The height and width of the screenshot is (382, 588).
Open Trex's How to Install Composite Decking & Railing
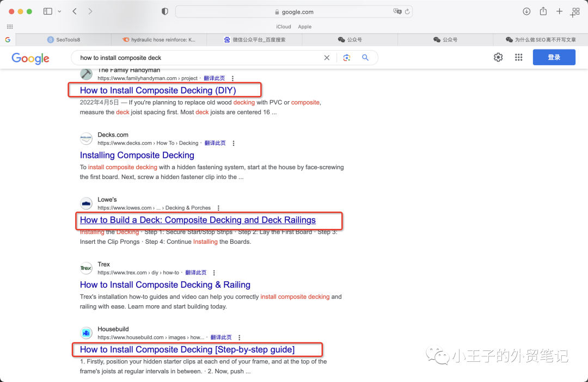[x=165, y=285]
